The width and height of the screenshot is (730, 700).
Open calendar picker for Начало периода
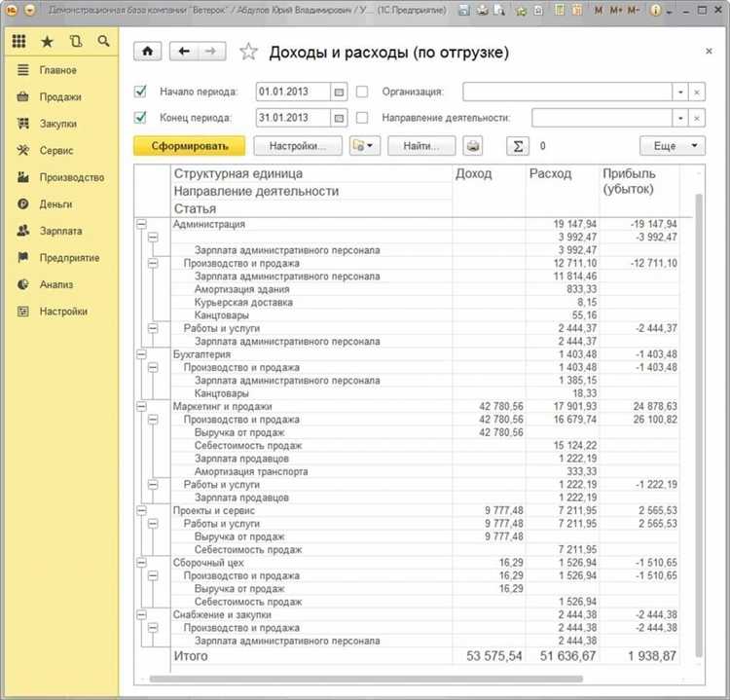coord(339,92)
